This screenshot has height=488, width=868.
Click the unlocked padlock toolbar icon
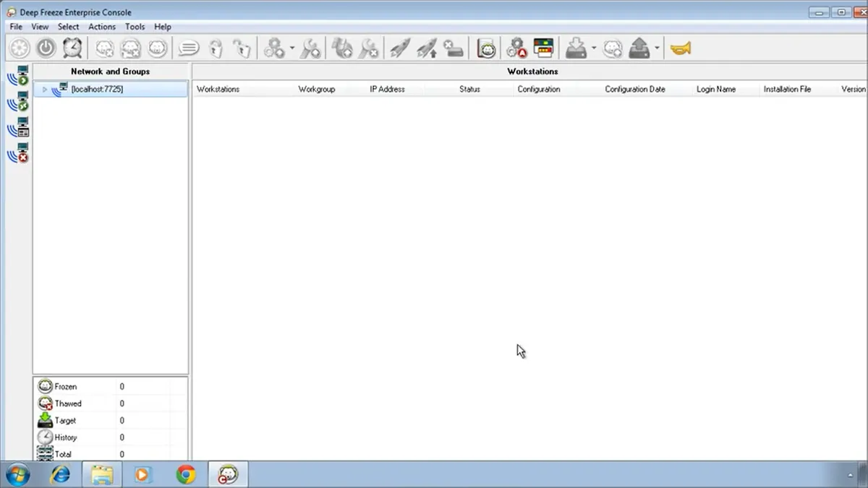pyautogui.click(x=242, y=48)
